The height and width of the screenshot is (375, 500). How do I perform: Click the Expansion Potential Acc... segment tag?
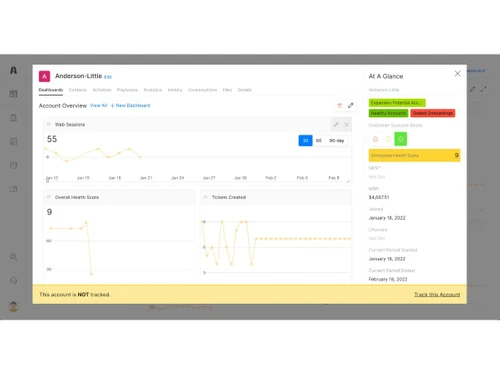(x=397, y=103)
